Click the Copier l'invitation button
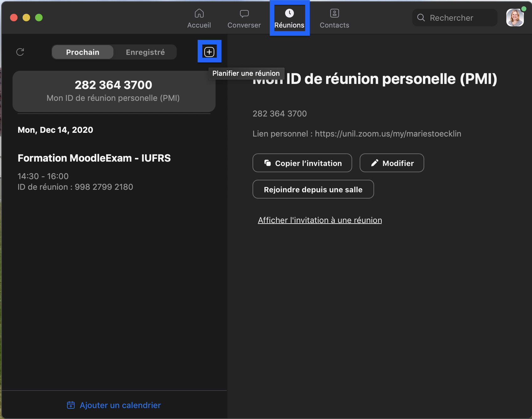532x419 pixels. coord(302,163)
